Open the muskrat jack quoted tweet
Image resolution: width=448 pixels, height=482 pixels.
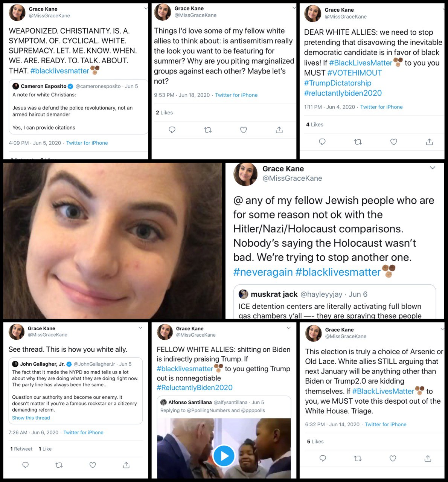point(335,302)
